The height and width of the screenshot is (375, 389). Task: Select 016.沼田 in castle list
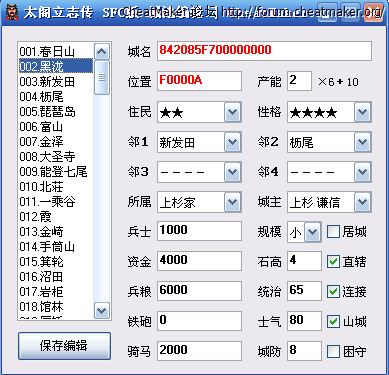[56, 276]
